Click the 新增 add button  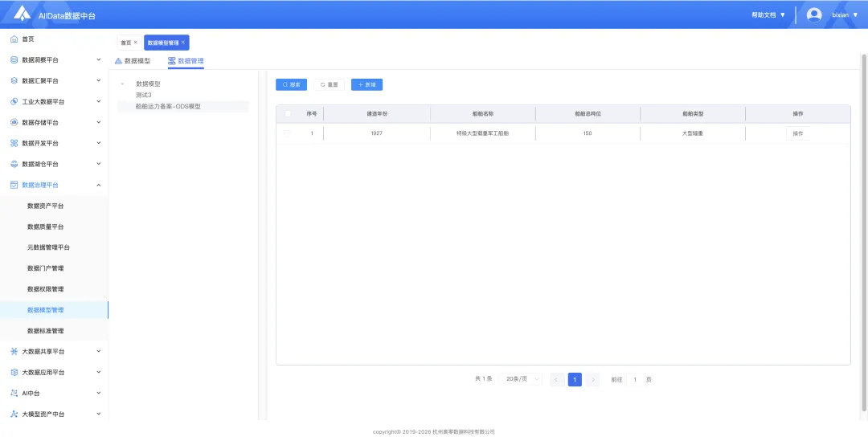(366, 84)
